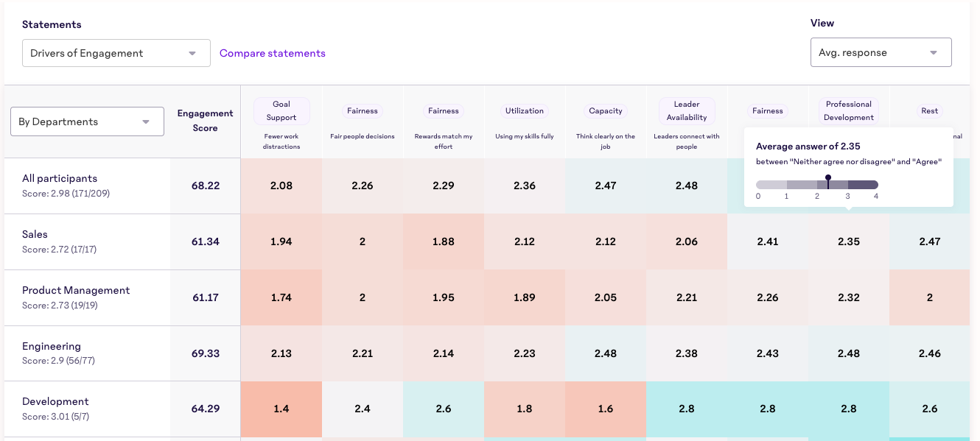Select the Engineering department row label

point(52,346)
